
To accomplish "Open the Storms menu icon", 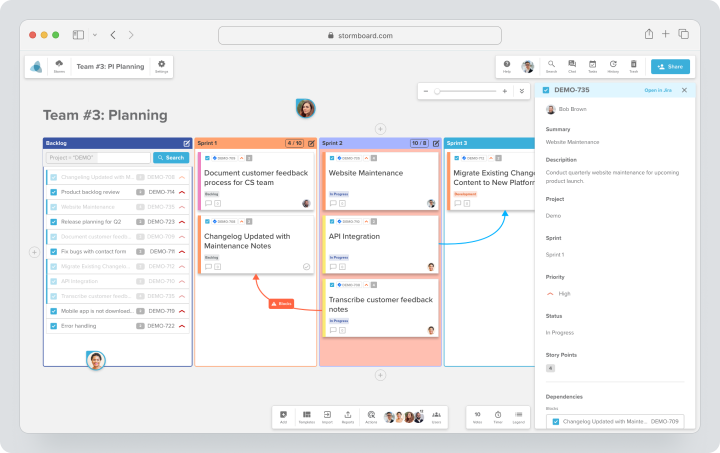I will 59,67.
